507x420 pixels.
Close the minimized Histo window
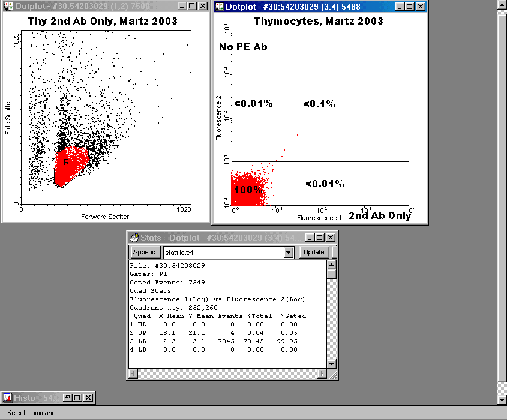[x=88, y=397]
